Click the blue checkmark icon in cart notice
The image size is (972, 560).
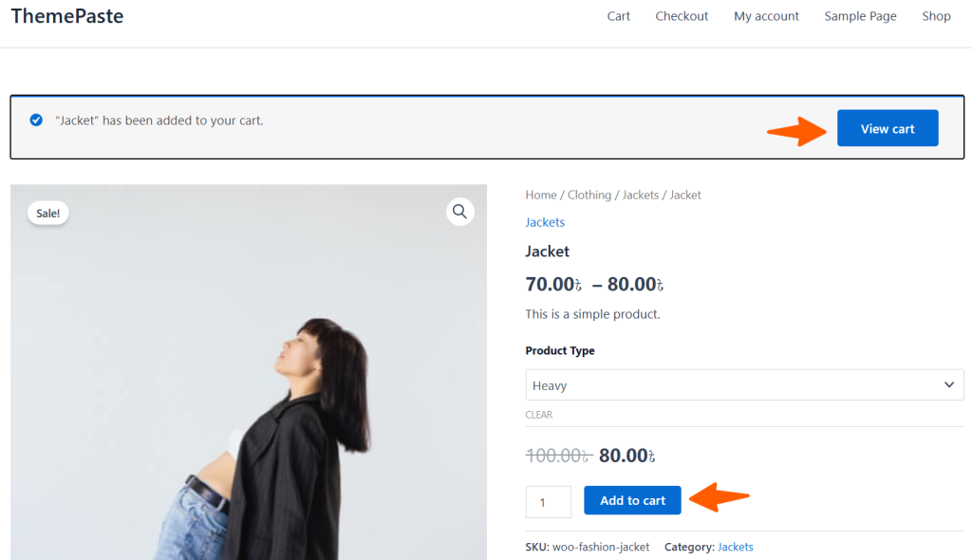(36, 121)
